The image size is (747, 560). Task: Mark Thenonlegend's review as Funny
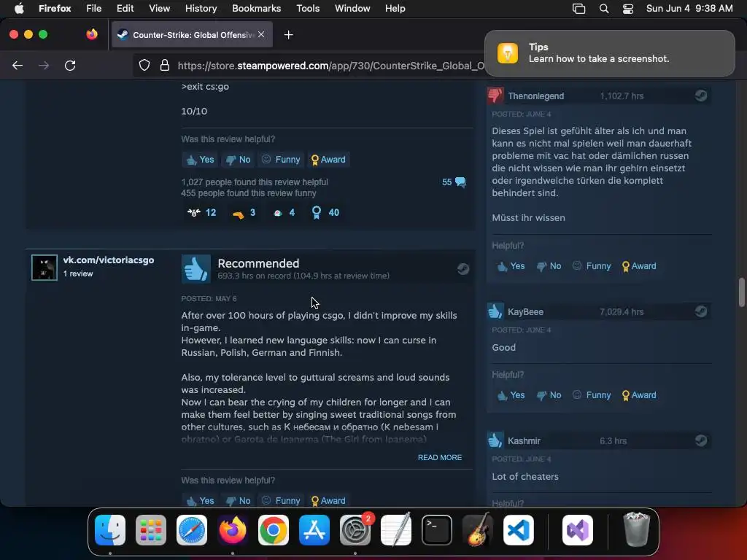(591, 266)
